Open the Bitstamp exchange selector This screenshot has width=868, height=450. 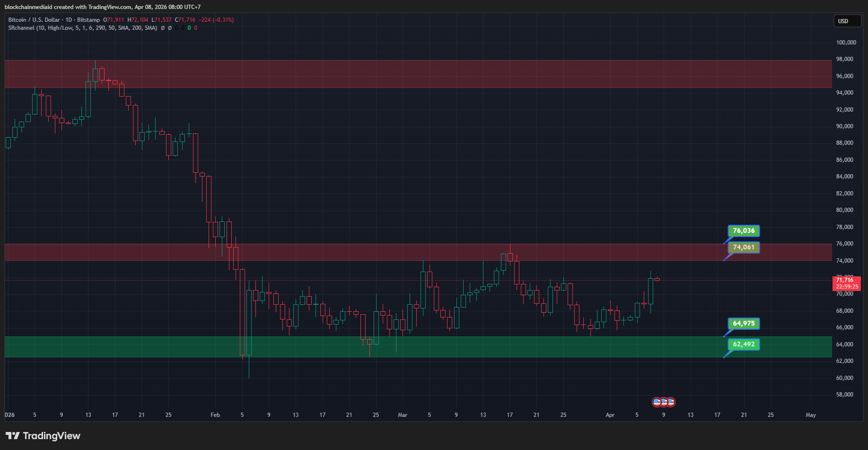click(88, 19)
